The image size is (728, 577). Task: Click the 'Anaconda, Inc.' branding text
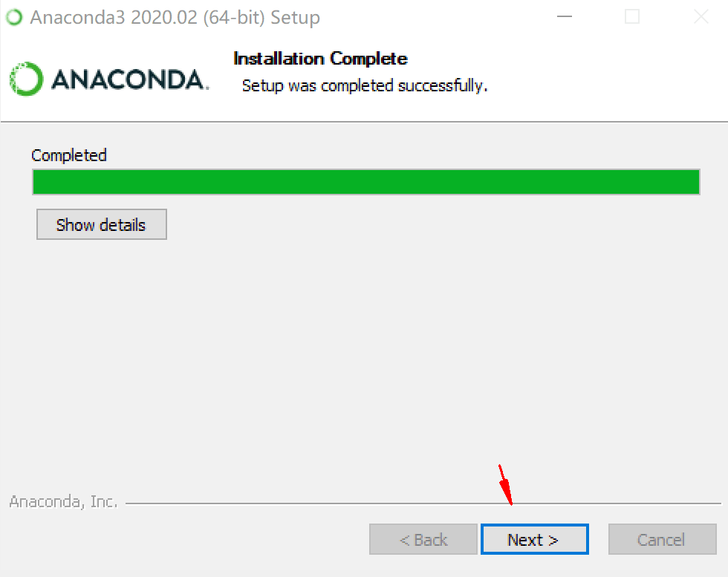[64, 502]
